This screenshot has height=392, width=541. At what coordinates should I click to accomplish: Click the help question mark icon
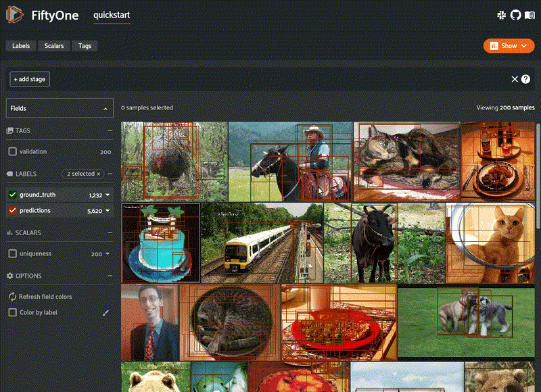526,79
